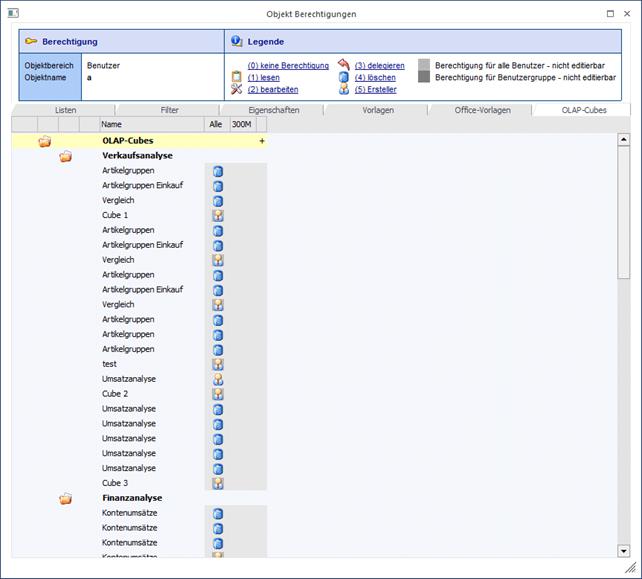Select the Eigenschaften tab

274,110
